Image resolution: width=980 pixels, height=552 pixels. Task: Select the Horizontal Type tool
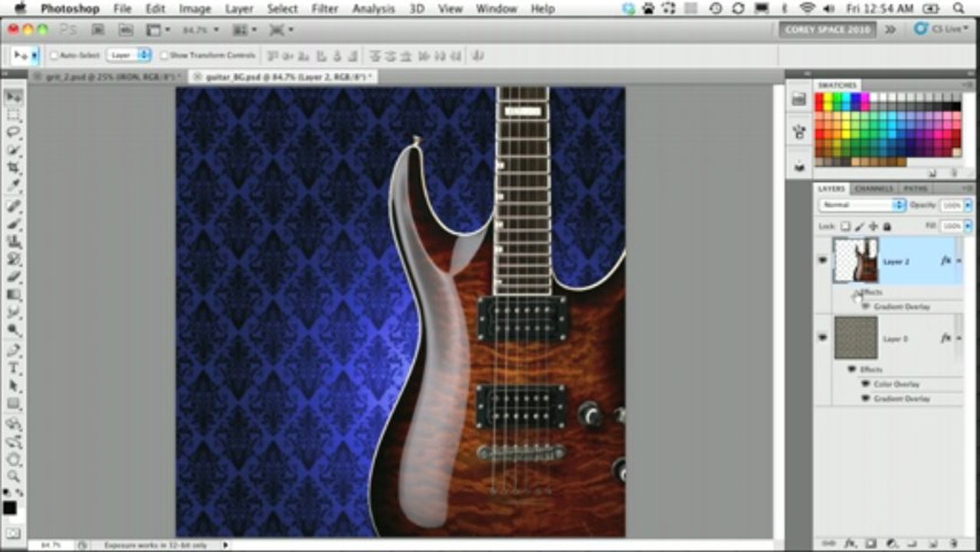pyautogui.click(x=13, y=368)
